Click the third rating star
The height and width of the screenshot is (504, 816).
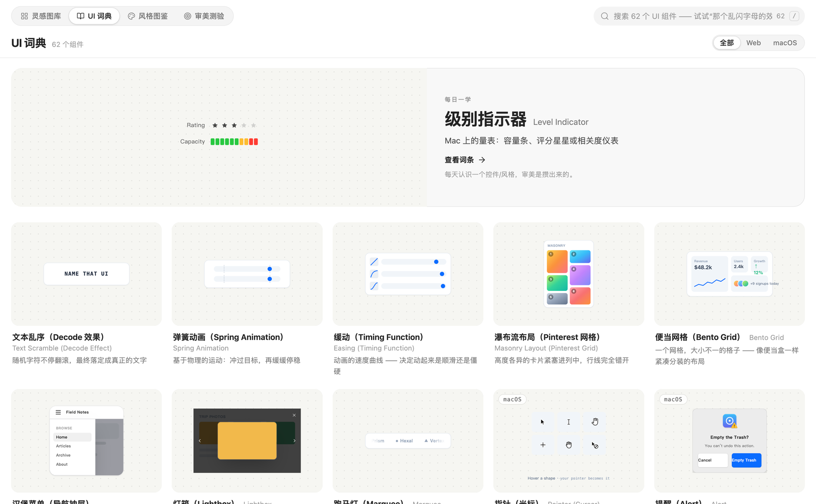(234, 125)
